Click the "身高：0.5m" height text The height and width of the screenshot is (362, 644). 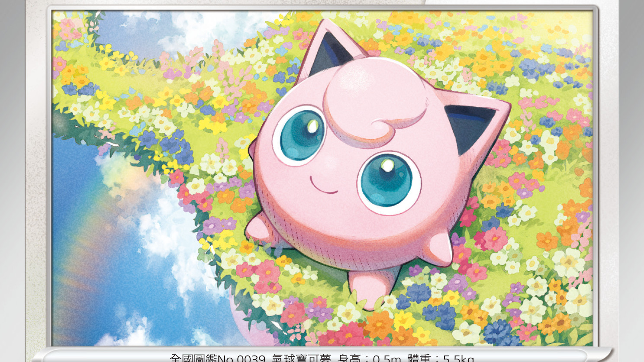370,359
